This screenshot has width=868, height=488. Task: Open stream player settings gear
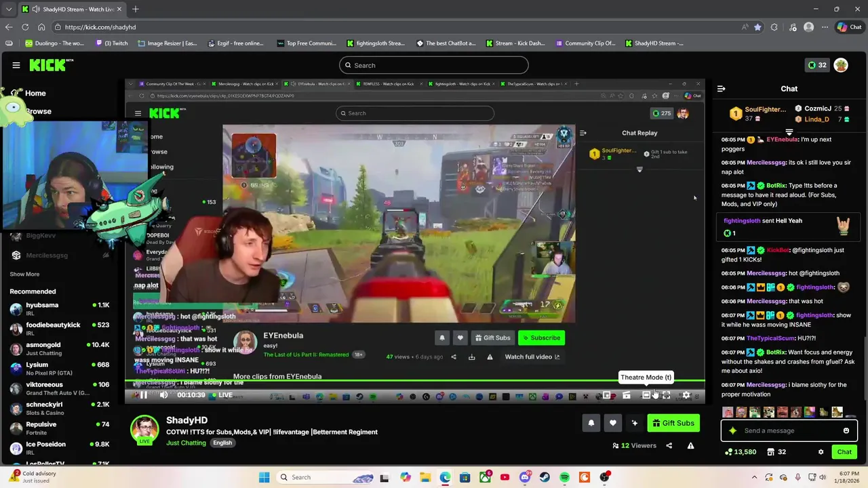coord(686,394)
